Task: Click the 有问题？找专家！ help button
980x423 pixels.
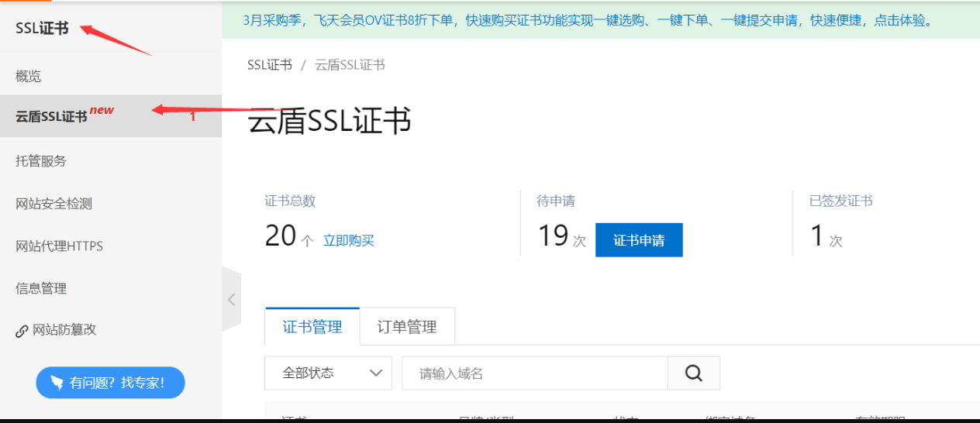Action: (x=110, y=383)
